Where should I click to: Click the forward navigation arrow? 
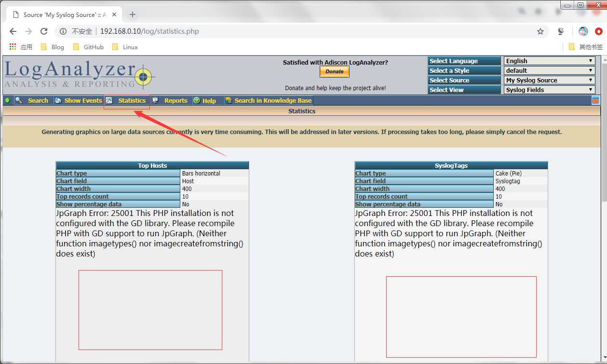coord(28,31)
